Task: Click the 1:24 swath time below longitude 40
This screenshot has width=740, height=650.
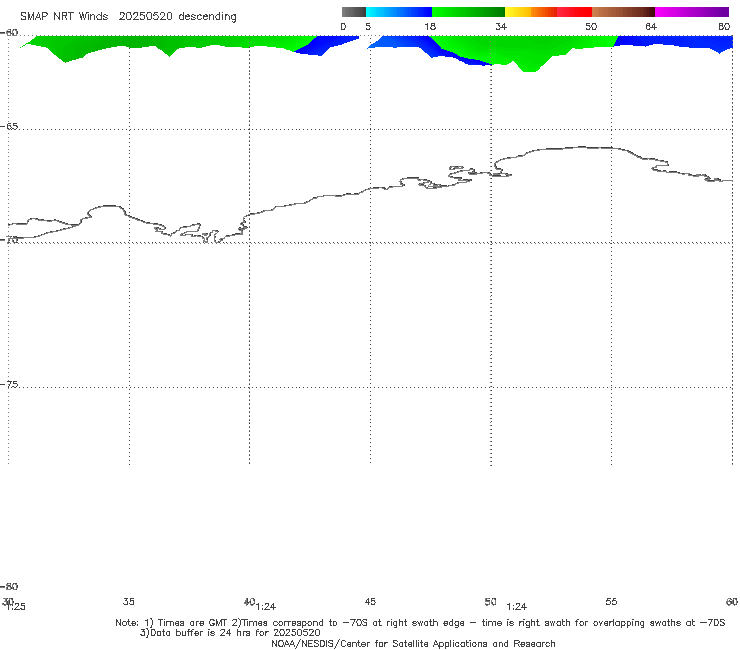Action: pyautogui.click(x=266, y=607)
